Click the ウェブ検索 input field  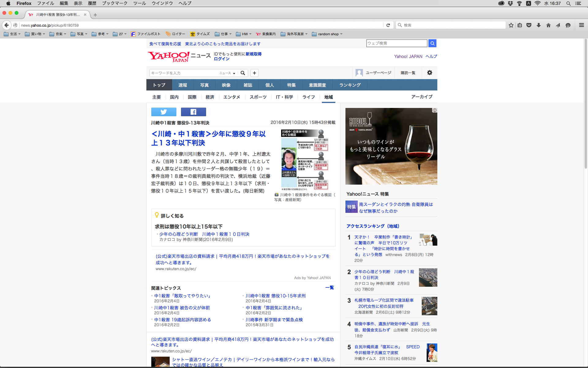click(397, 43)
